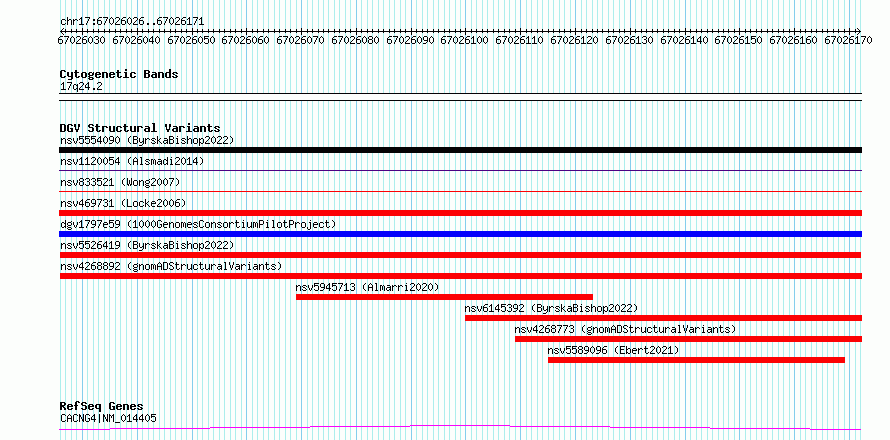Open nsv4268773 (gnomADStructuralVariants) label

(625, 329)
